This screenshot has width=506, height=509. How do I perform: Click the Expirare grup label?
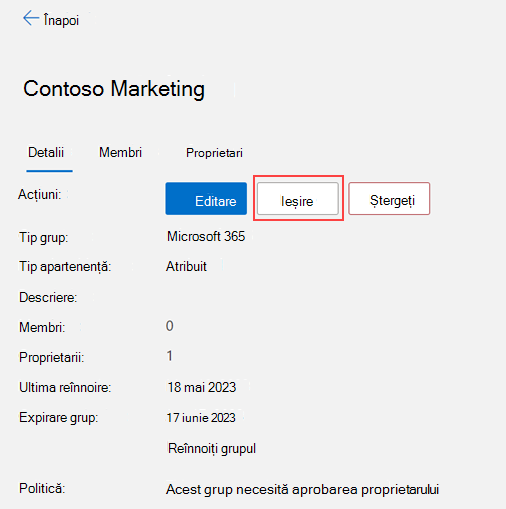click(59, 418)
